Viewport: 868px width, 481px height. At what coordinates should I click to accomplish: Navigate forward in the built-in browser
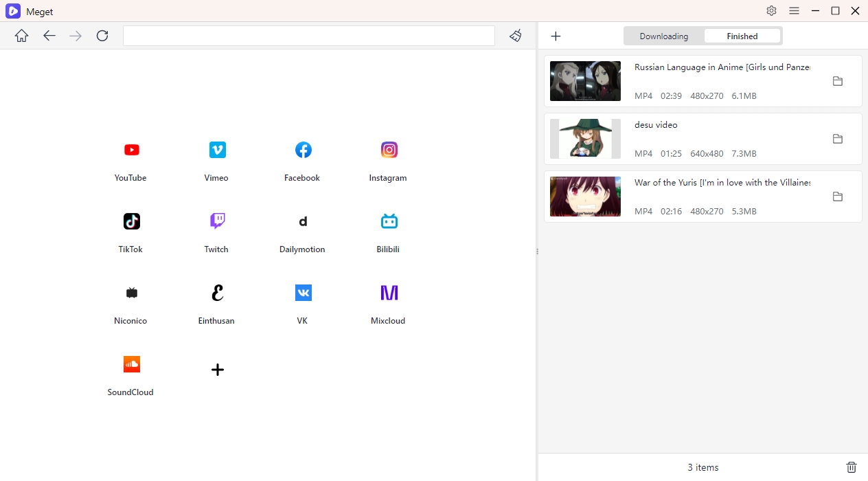76,36
